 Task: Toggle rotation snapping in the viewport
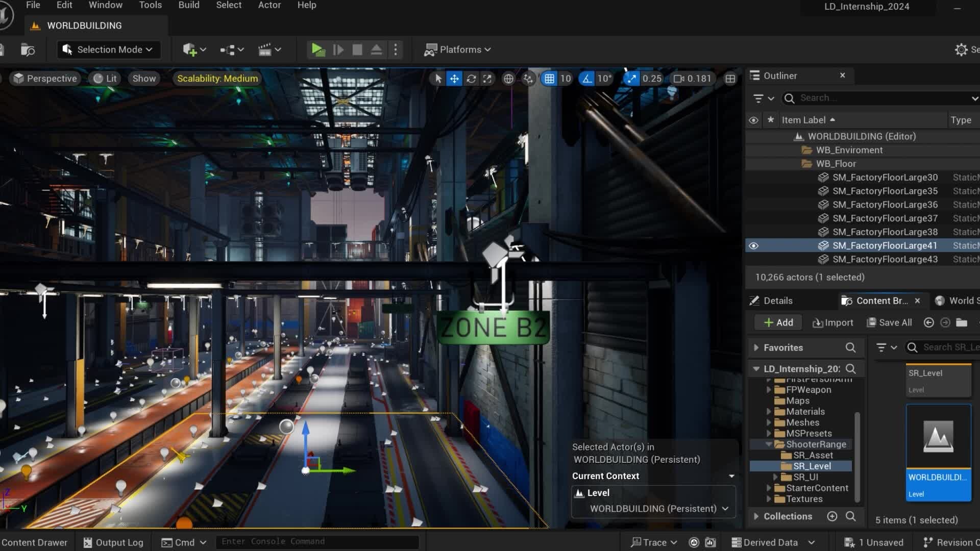coord(587,79)
